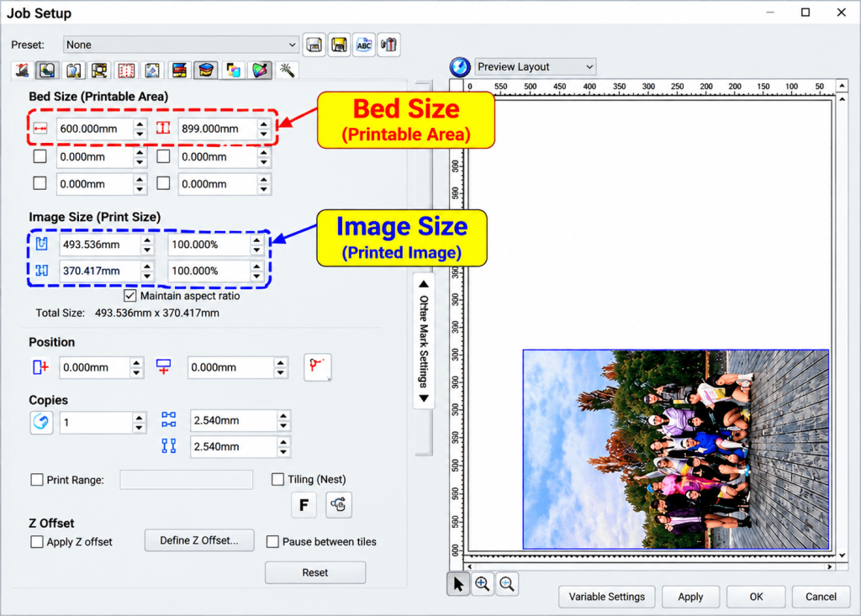Open the color gamut tab icon
Image resolution: width=861 pixels, height=616 pixels.
pos(260,71)
